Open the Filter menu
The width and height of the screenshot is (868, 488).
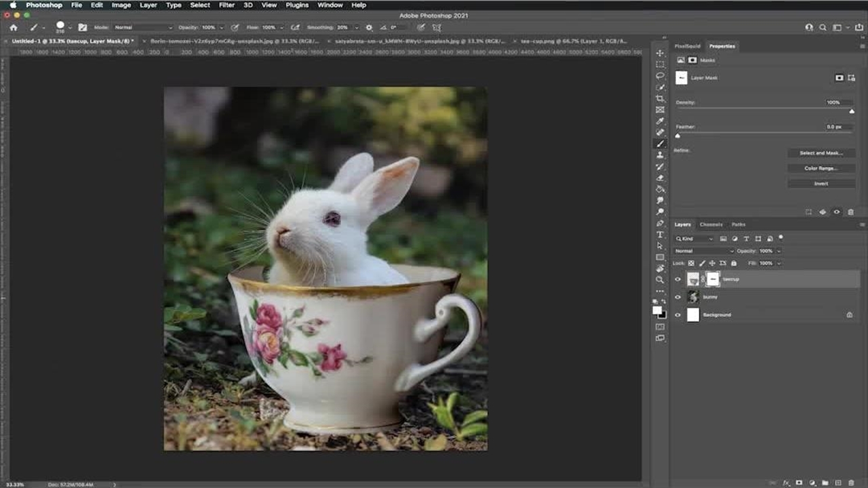point(226,5)
